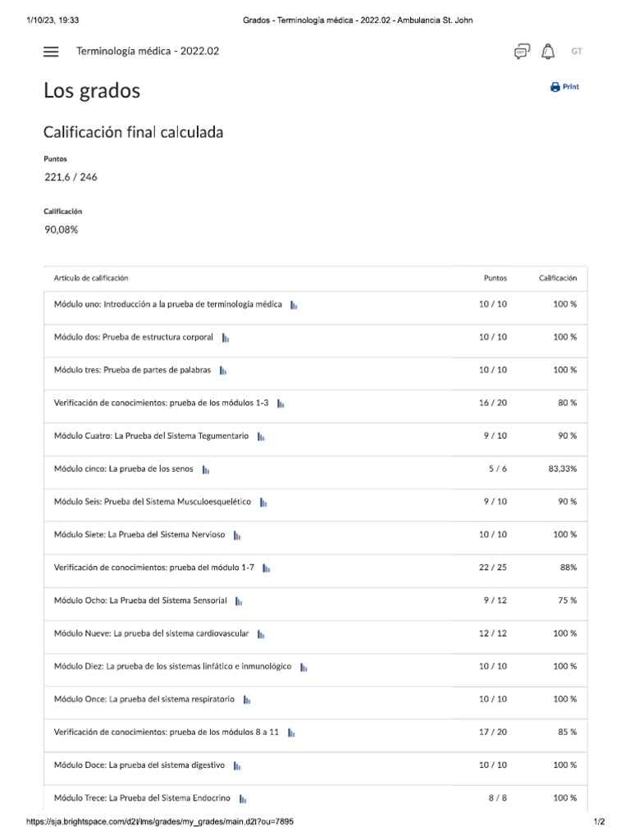
Task: Open statistics for Módulo Seis Musculoesquelético
Action: point(263,503)
